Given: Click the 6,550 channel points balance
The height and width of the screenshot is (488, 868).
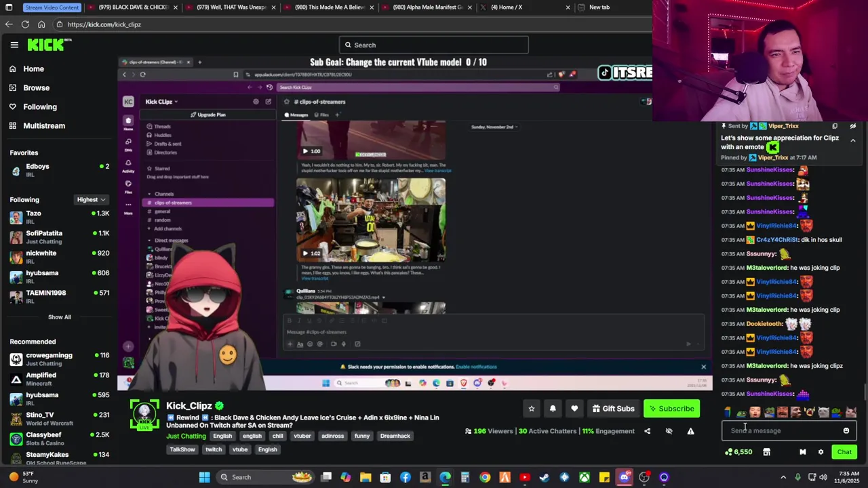Looking at the screenshot, I should click(x=738, y=452).
